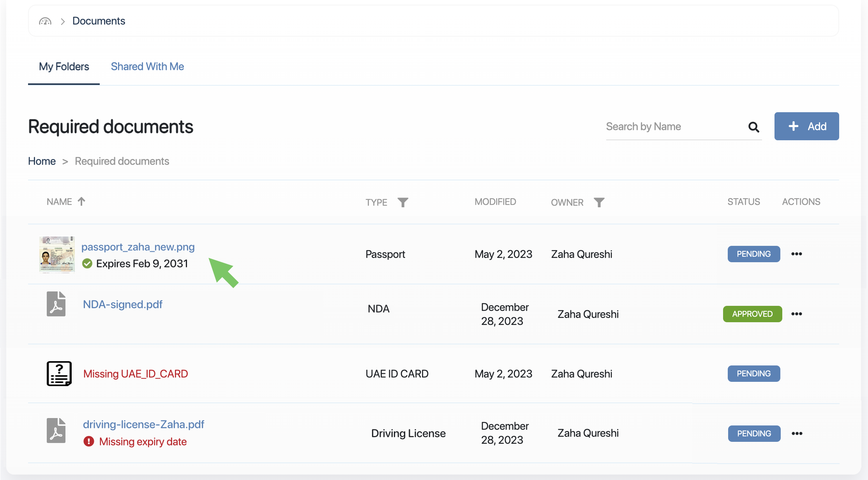Click the Add button
The image size is (868, 480).
806,126
